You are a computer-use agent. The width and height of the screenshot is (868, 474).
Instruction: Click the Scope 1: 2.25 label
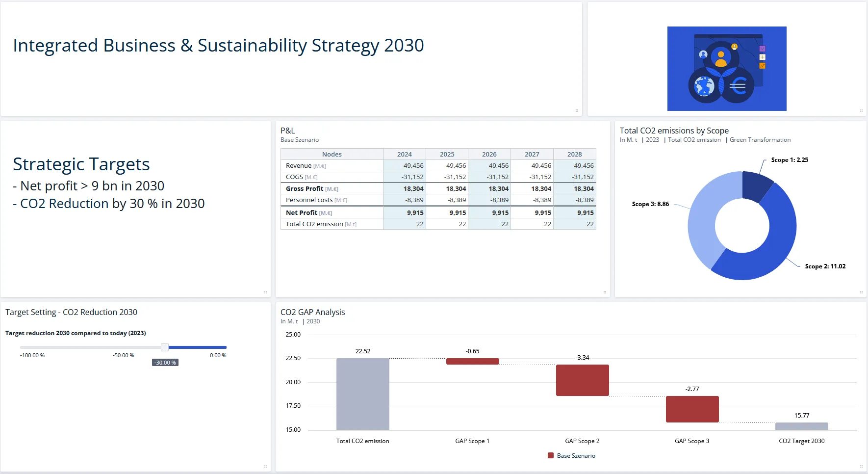tap(790, 160)
